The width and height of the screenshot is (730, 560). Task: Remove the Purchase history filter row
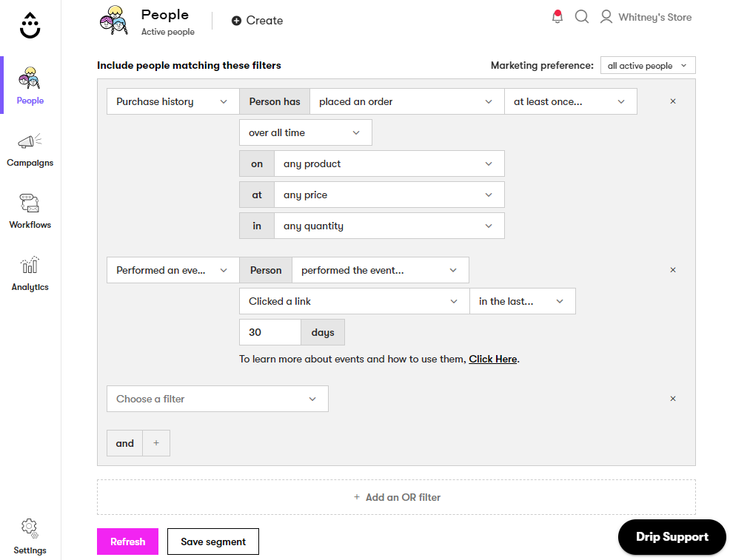673,101
